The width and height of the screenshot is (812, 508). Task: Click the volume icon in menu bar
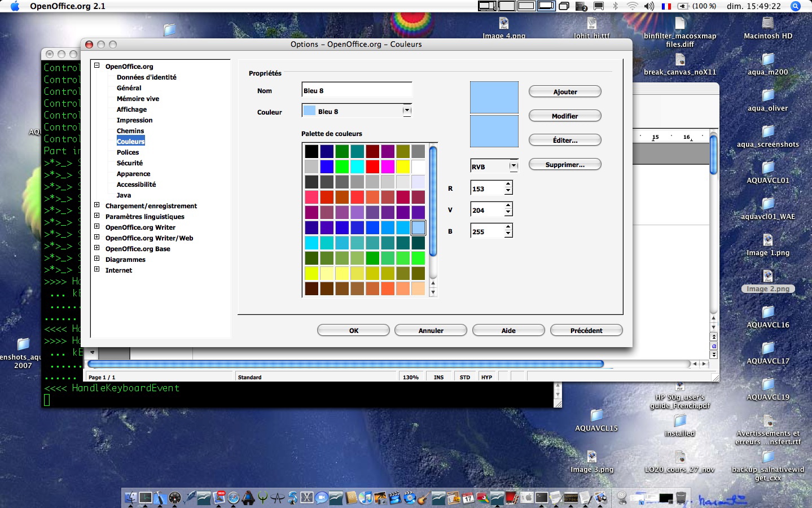(x=649, y=6)
